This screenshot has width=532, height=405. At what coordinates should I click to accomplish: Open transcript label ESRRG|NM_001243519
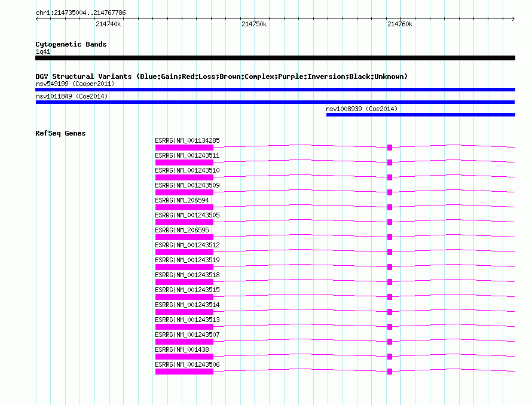click(x=187, y=260)
